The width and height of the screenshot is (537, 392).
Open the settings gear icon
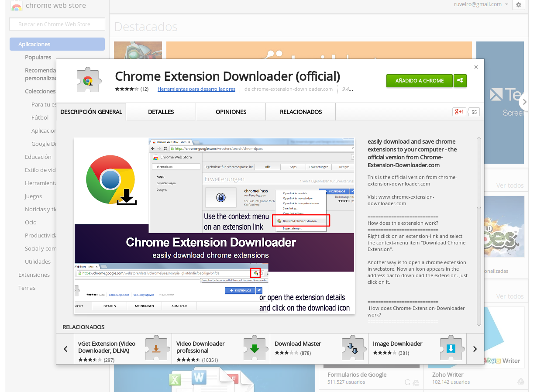519,5
